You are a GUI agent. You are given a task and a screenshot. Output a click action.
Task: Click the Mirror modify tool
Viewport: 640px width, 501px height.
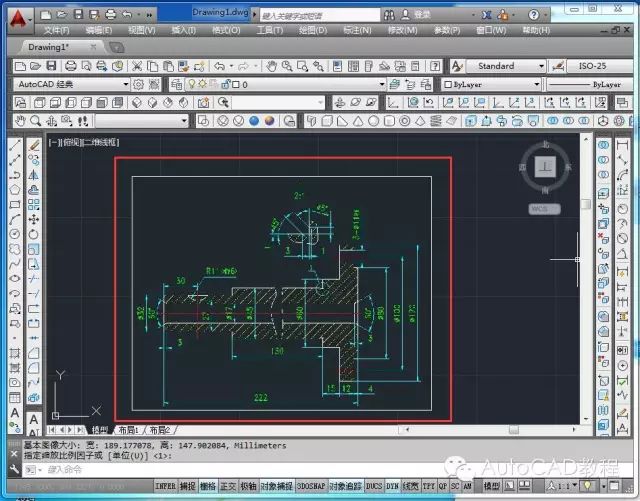(34, 175)
